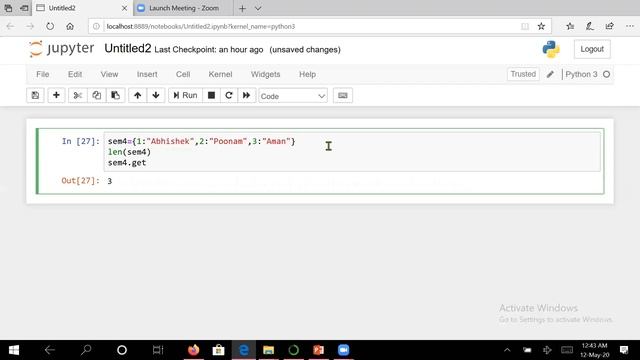
Task: Add page to favorites star icon
Action: tap(541, 27)
